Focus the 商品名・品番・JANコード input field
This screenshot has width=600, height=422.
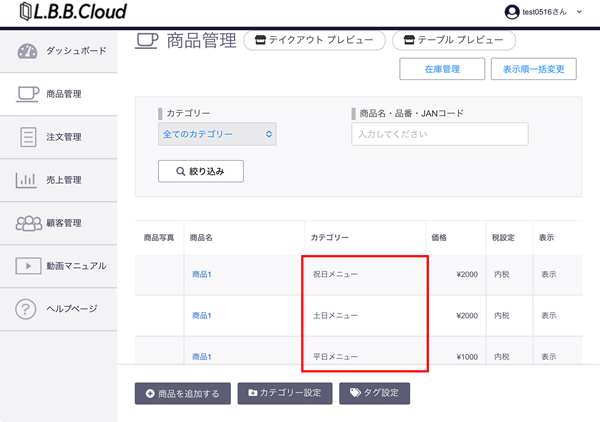[x=439, y=134]
